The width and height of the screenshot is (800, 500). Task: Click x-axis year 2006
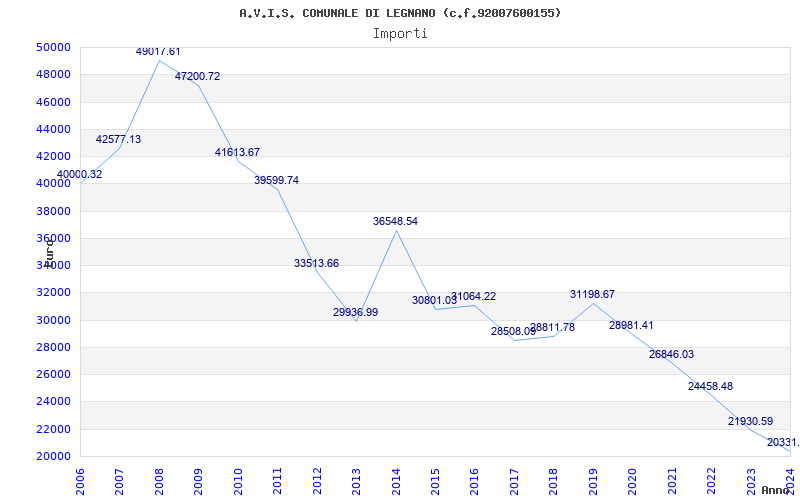click(x=80, y=481)
